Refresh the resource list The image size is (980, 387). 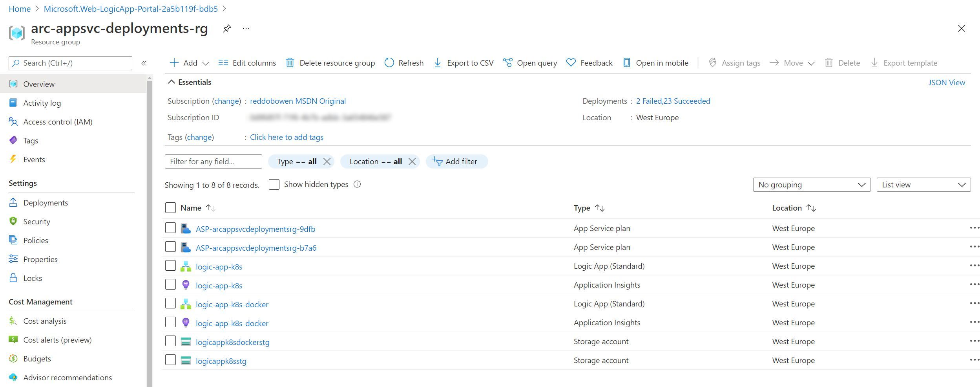403,63
